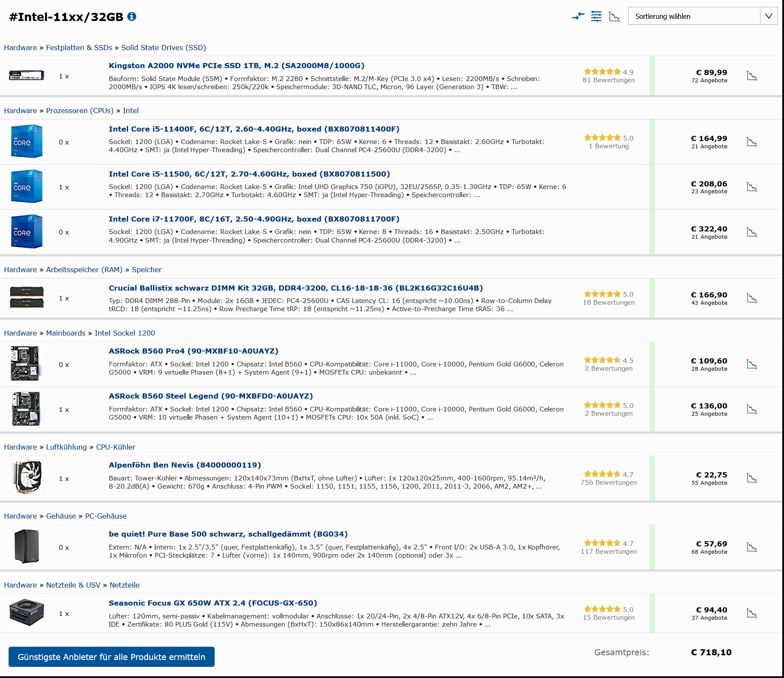The width and height of the screenshot is (784, 678).
Task: Show price chart for be quiet! Pure Base 500
Action: click(752, 547)
